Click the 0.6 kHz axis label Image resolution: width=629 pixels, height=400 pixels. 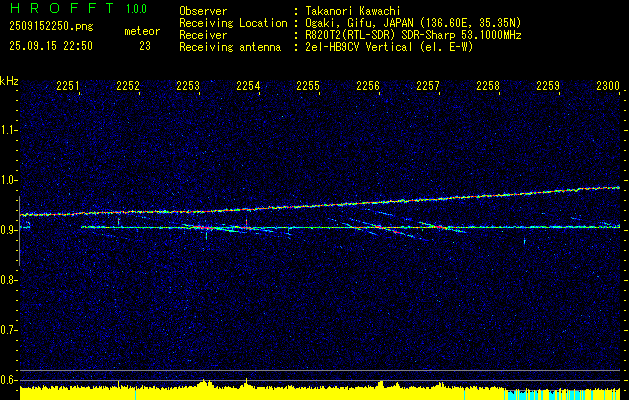(8, 380)
